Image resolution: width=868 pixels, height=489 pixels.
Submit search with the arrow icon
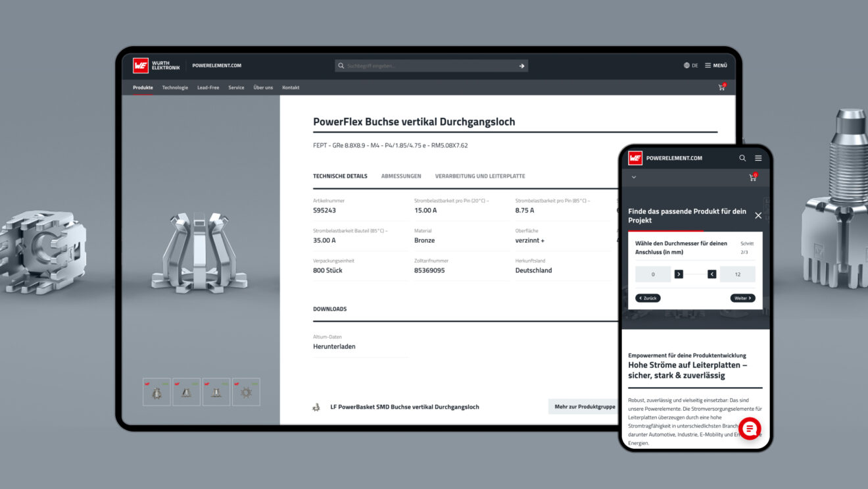coord(521,66)
